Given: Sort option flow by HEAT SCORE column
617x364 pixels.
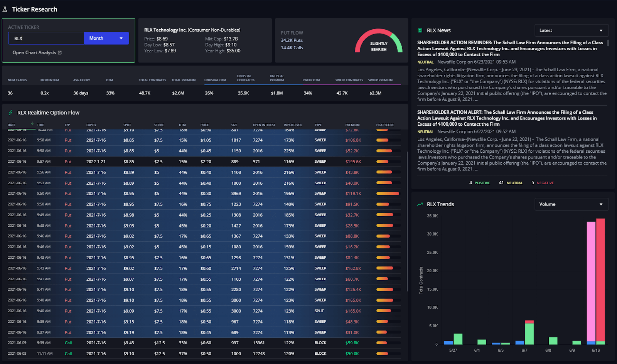Looking at the screenshot, I should (385, 125).
